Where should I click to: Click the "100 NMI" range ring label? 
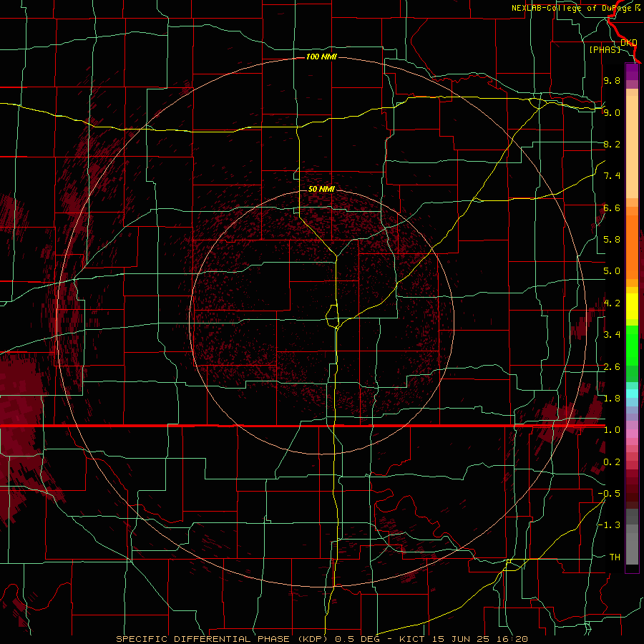coord(321,57)
